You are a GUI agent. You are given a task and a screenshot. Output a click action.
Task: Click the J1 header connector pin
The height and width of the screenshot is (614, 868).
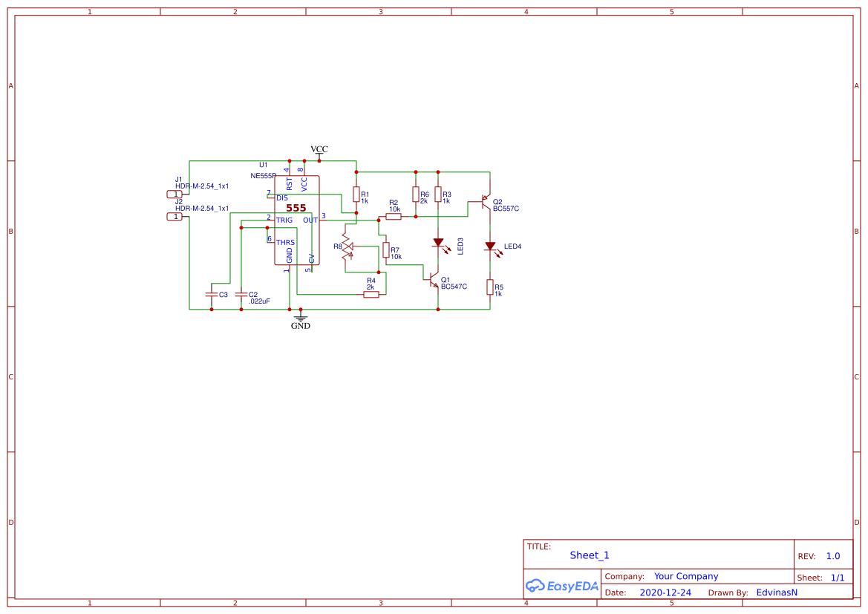(175, 195)
